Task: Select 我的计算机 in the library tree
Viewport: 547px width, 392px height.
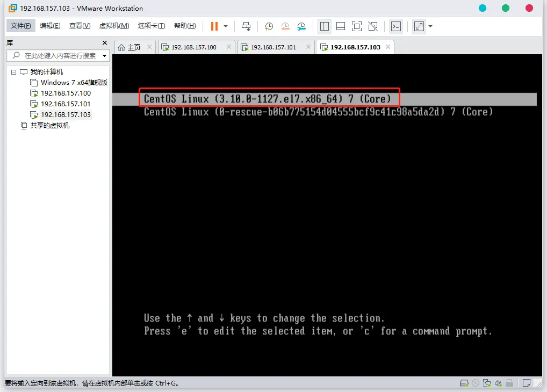Action: pos(46,72)
